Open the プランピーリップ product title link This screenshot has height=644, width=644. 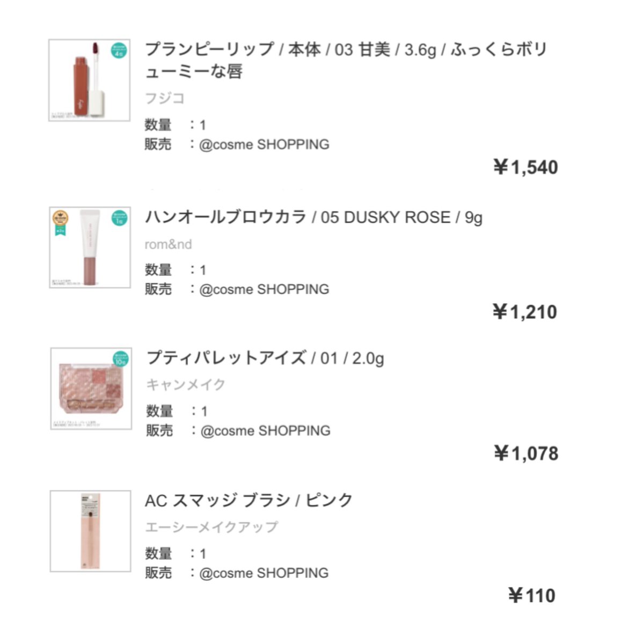click(x=346, y=60)
